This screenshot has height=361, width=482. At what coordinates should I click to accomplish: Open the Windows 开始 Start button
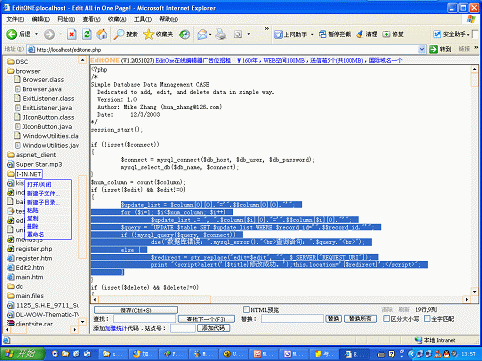(23, 354)
